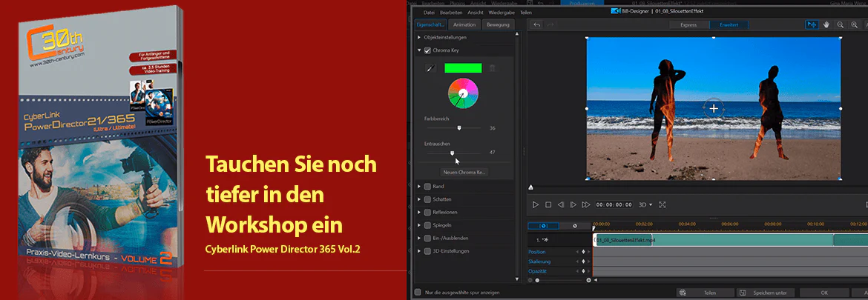Open the Wiedergabe menu
The image size is (868, 300).
click(x=503, y=12)
